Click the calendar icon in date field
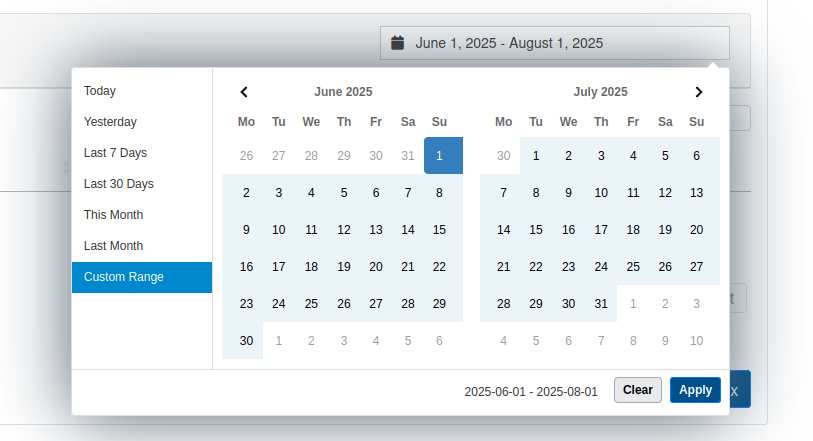This screenshot has height=441, width=813. tap(397, 43)
